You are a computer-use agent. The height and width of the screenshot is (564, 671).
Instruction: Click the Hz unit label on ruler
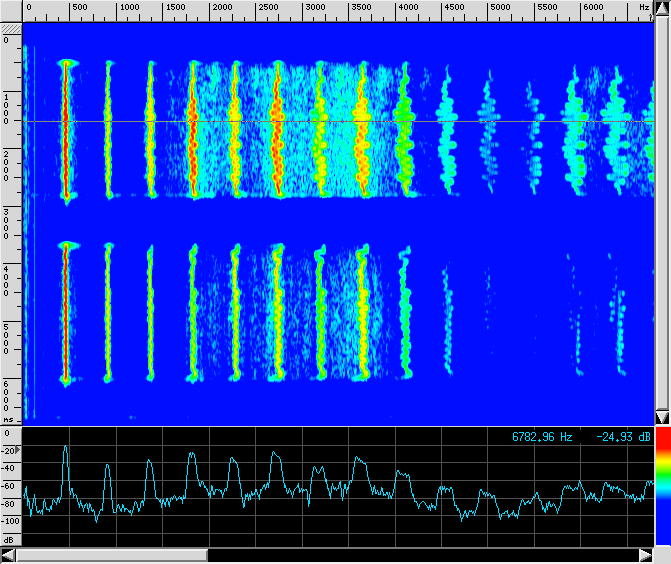(643, 7)
